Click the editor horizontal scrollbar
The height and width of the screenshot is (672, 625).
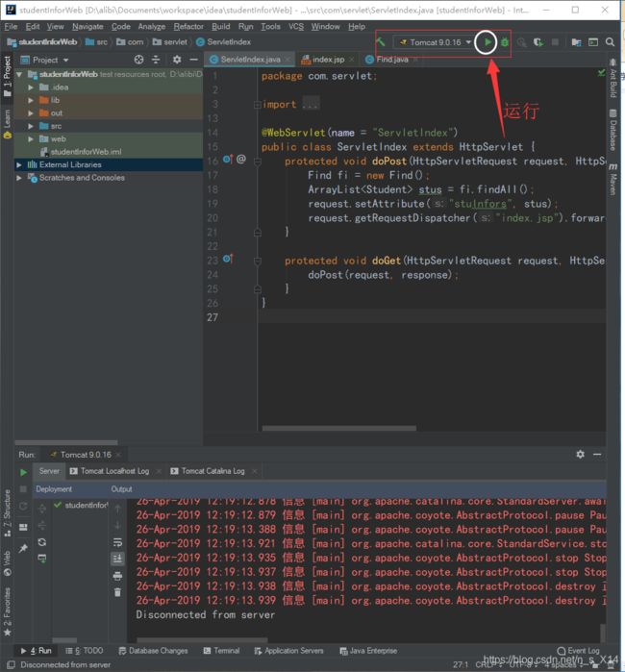tap(338, 428)
